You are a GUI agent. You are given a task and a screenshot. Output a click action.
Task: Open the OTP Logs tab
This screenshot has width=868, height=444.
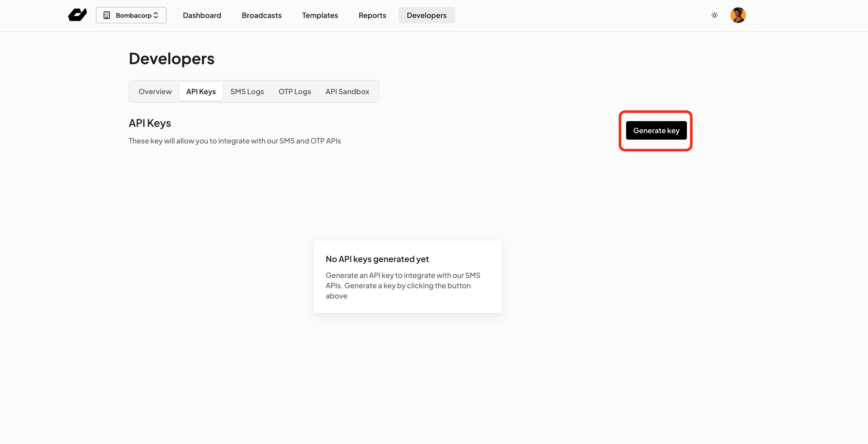click(294, 91)
